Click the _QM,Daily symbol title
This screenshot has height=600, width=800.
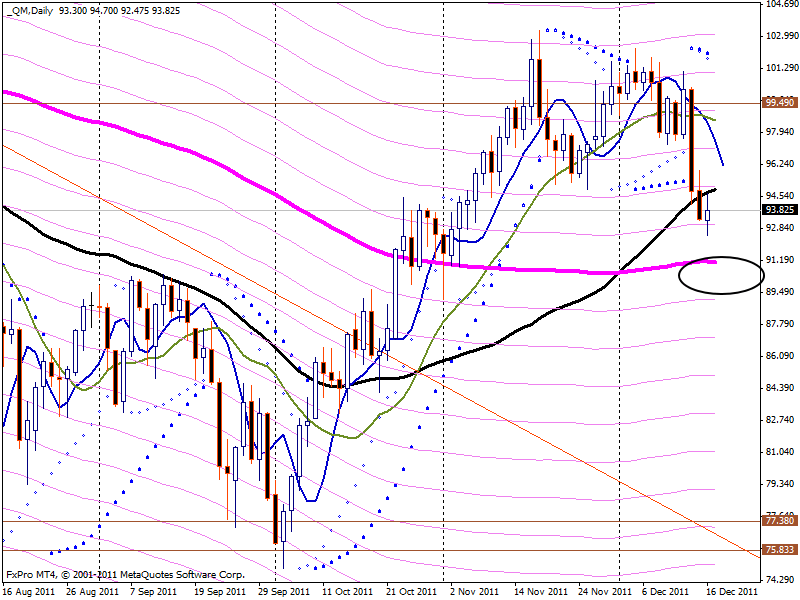coord(29,10)
